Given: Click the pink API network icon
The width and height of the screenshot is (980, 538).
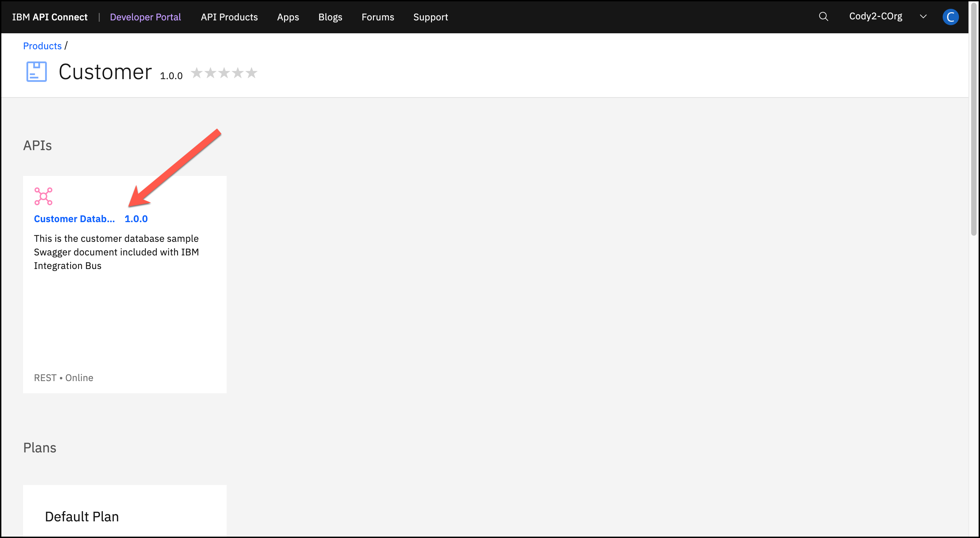Looking at the screenshot, I should [43, 196].
